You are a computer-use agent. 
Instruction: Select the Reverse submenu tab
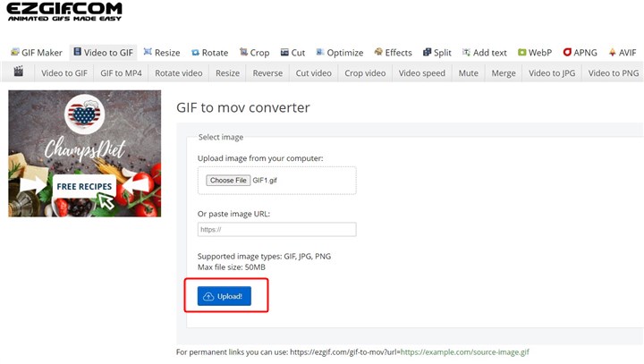point(267,73)
